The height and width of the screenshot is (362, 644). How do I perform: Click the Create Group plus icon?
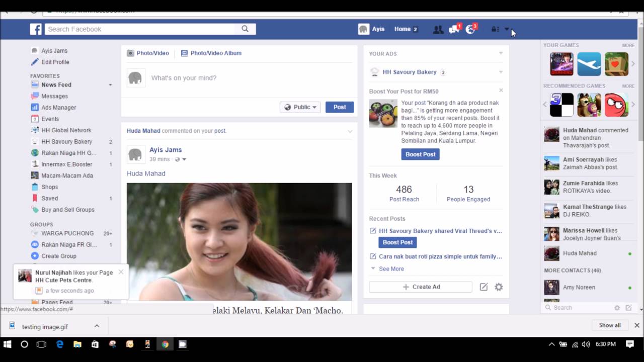click(x=35, y=256)
